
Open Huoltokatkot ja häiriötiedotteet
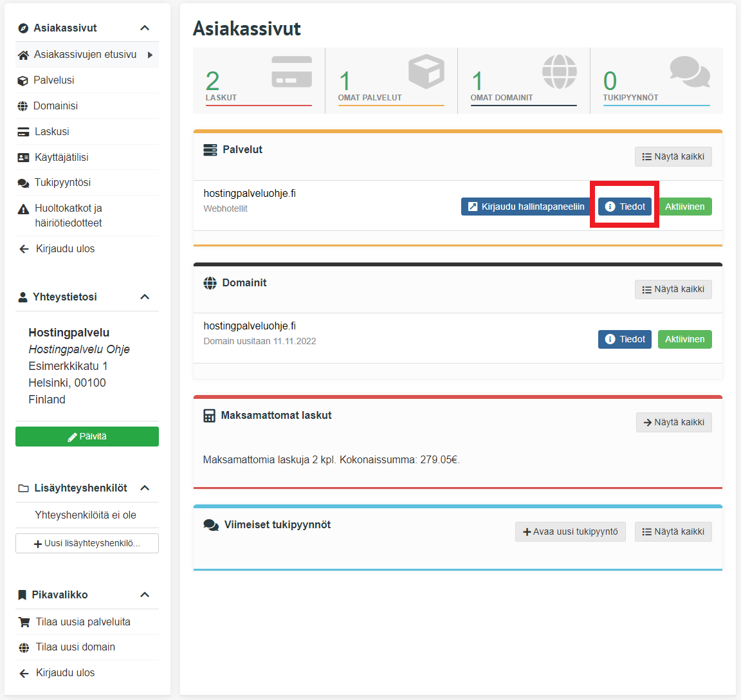[x=87, y=216]
